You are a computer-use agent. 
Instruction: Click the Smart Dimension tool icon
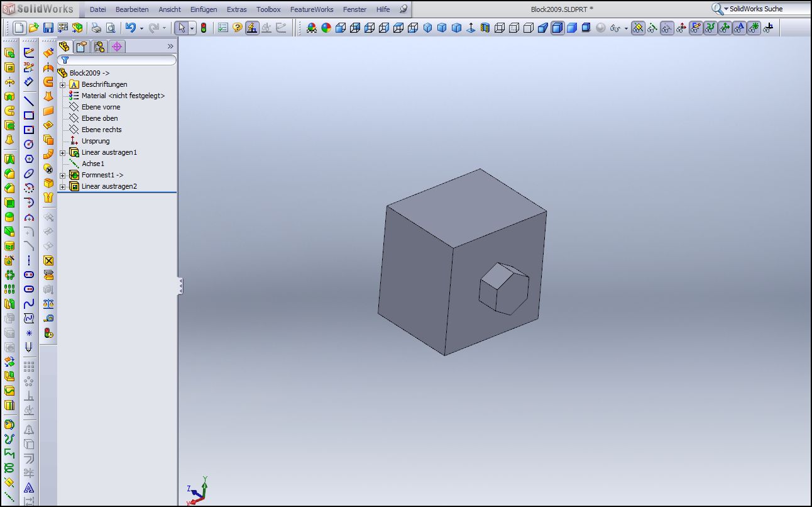pyautogui.click(x=29, y=82)
